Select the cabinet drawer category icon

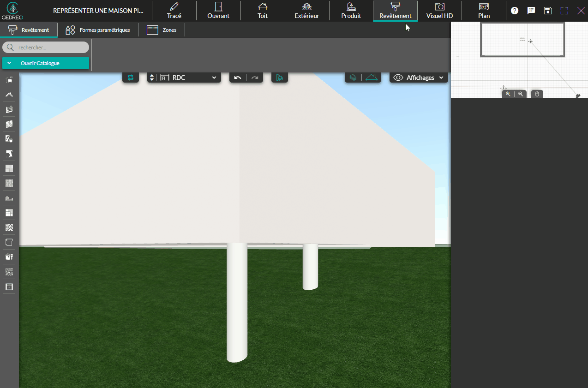click(9, 287)
